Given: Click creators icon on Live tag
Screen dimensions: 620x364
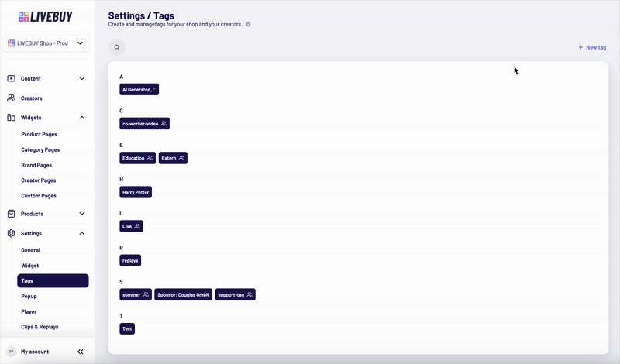Looking at the screenshot, I should (137, 226).
